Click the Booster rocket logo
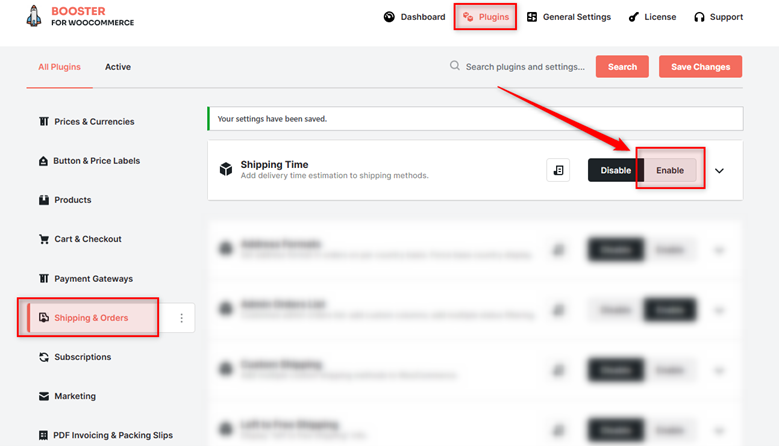The image size is (779, 446). (34, 16)
